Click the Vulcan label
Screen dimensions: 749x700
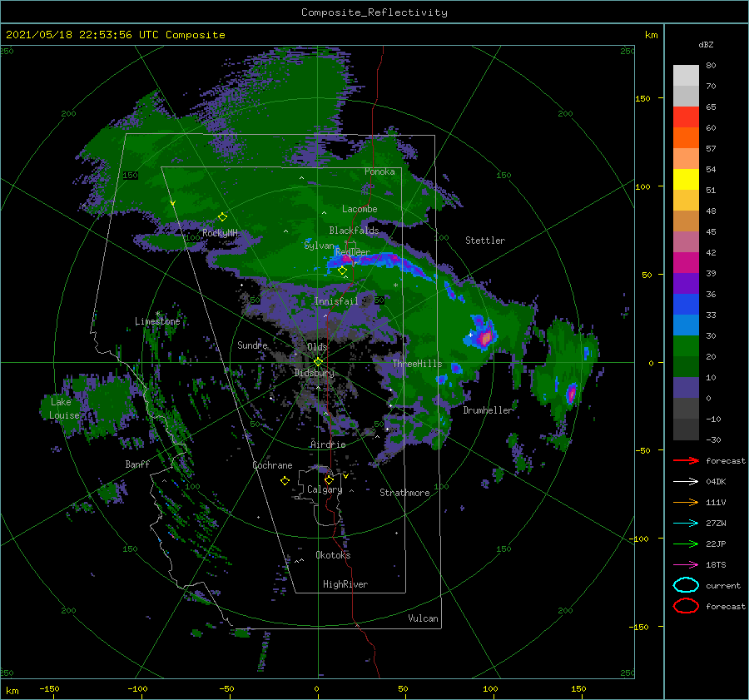[x=423, y=618]
